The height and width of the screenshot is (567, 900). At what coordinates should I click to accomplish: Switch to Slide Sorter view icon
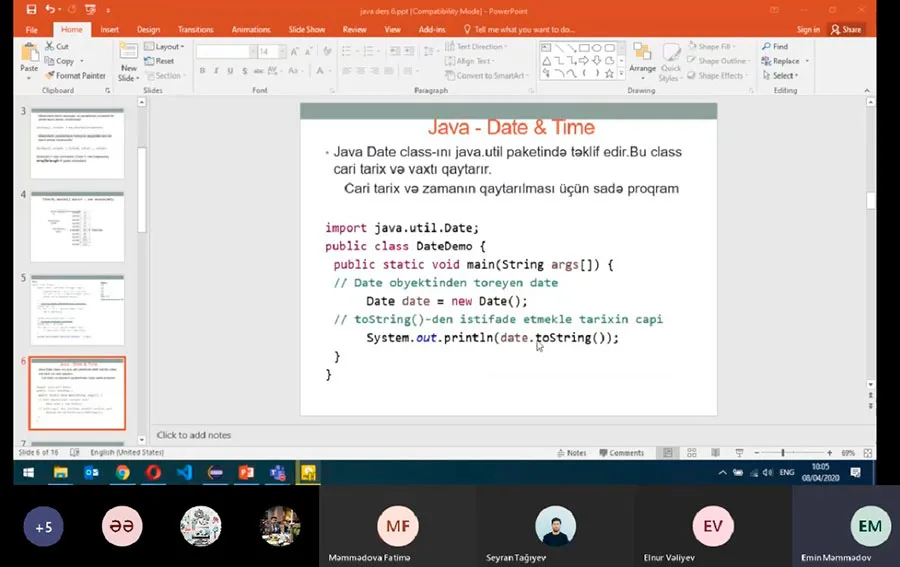pyautogui.click(x=692, y=453)
